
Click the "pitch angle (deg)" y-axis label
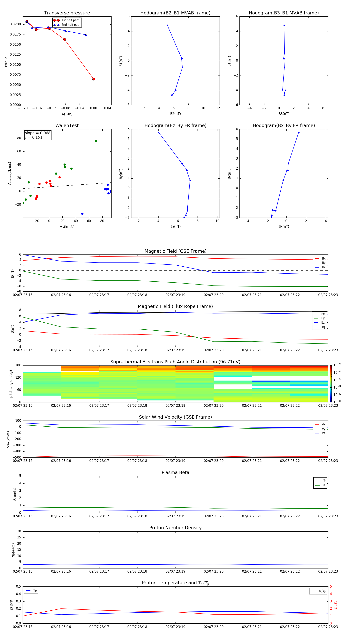(x=11, y=384)
